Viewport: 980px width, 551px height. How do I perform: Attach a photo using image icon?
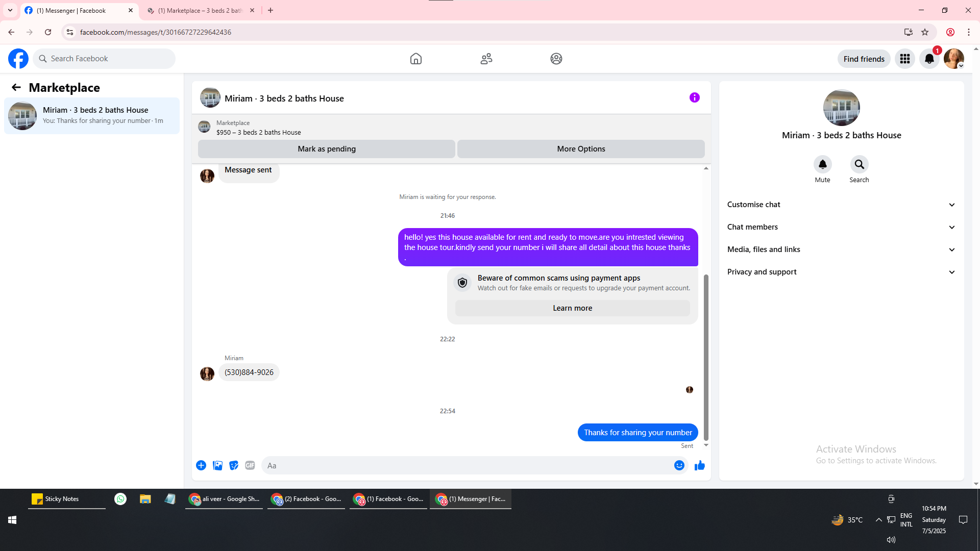(217, 465)
